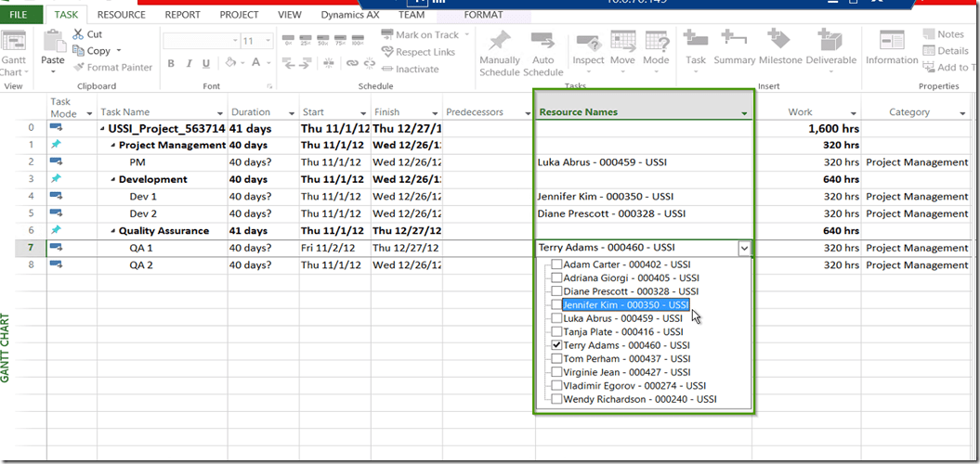Open the task Information icon
Screen dimensions: 980x464
pyautogui.click(x=892, y=43)
